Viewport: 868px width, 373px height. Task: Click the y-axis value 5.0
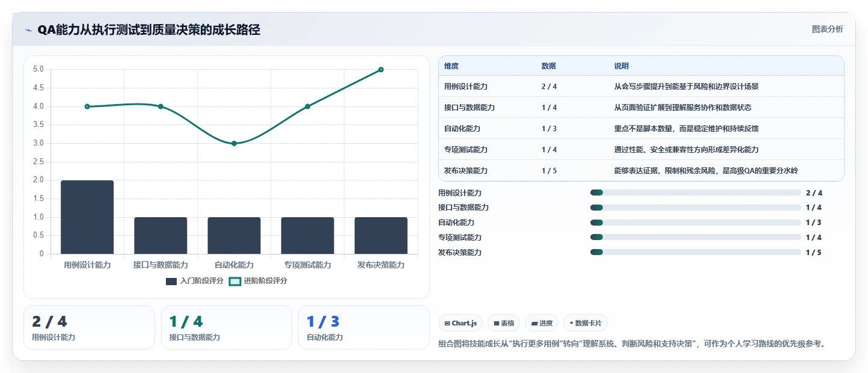38,69
